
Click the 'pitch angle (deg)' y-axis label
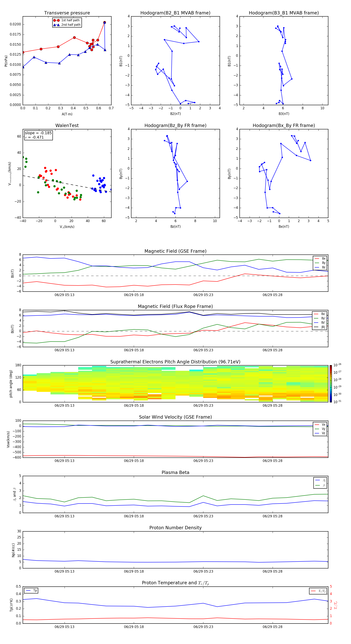11,384
